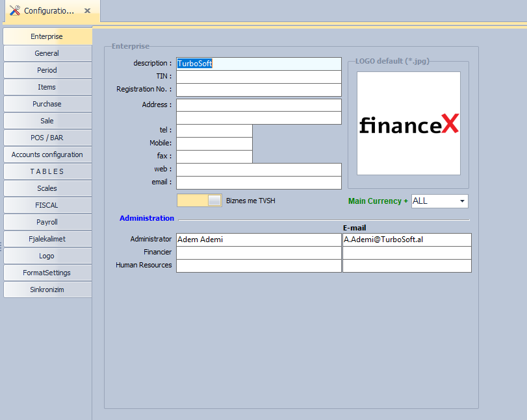
Task: Open the FormatSettings section
Action: [47, 273]
